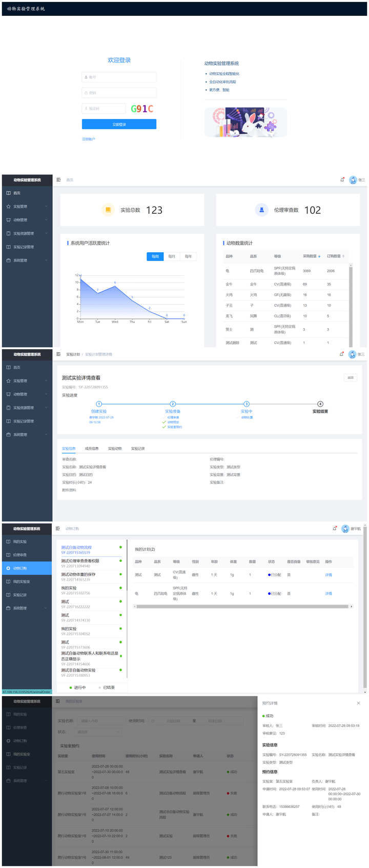The width and height of the screenshot is (369, 868).
Task: Click the yellow 实验总数 card icon
Action: tap(108, 210)
